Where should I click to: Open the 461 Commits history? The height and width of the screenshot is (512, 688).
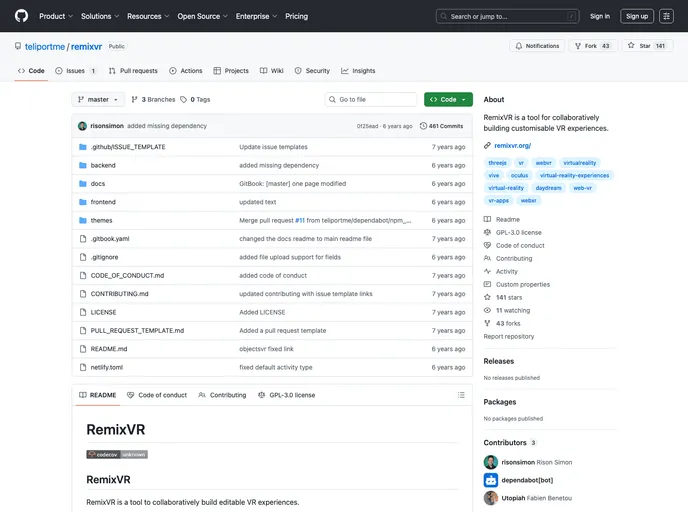(441, 126)
